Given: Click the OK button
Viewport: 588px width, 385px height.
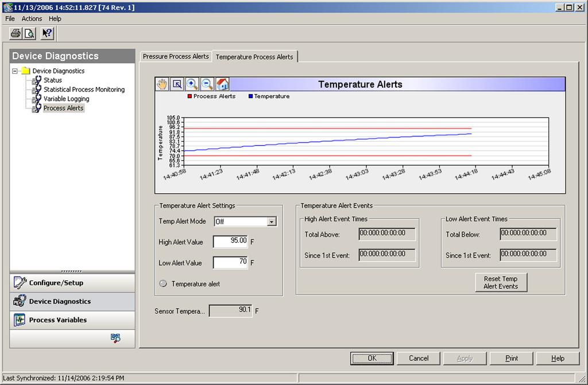Looking at the screenshot, I should [372, 359].
